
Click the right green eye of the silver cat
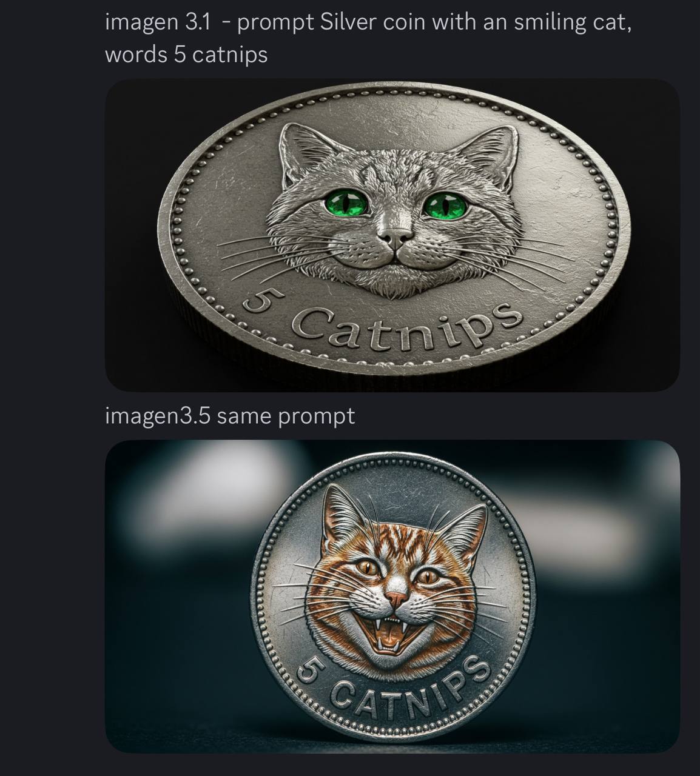(446, 205)
